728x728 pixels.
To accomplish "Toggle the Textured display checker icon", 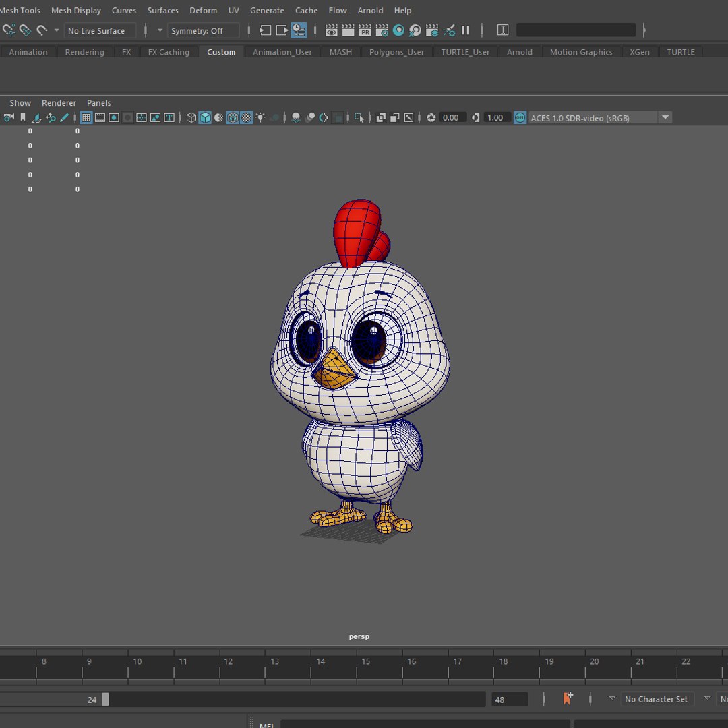I will coord(247,118).
